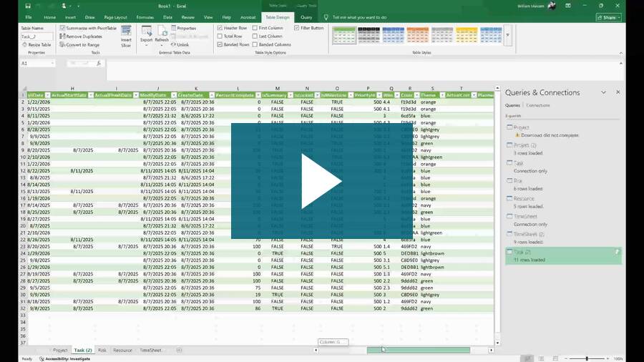Open the external table Properties
The width and height of the screenshot is (644, 362).
pyautogui.click(x=184, y=28)
